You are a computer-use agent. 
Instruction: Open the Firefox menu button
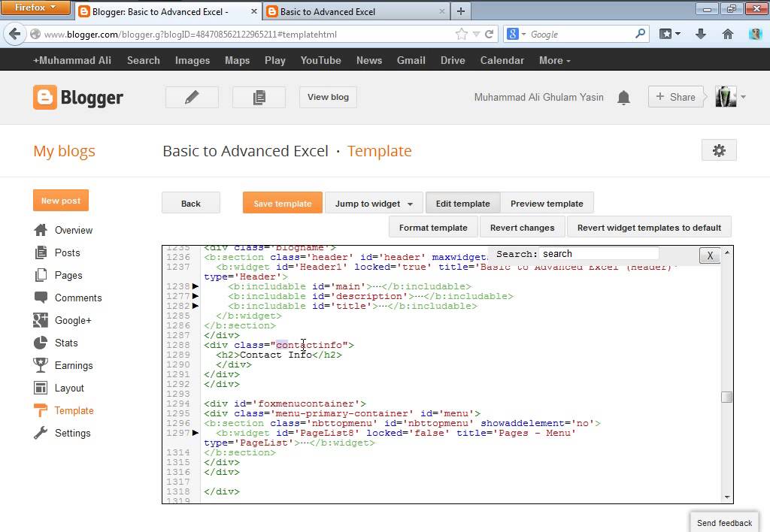pos(35,8)
